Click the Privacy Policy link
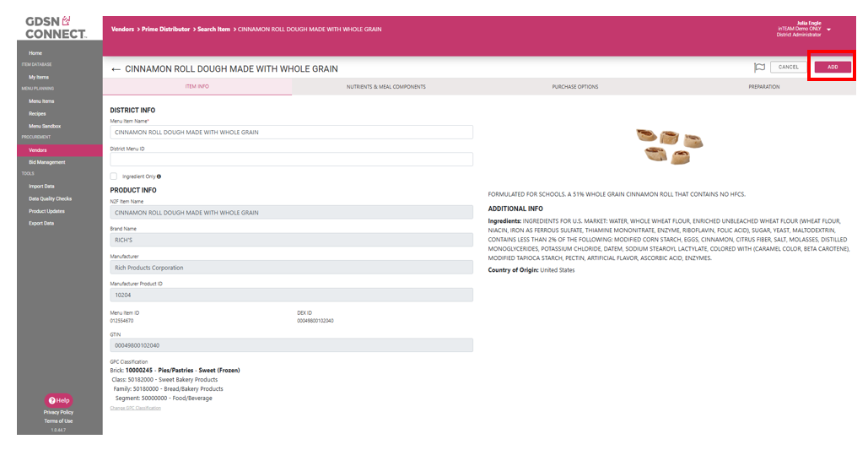Screen dimensions: 868x450 point(59,412)
